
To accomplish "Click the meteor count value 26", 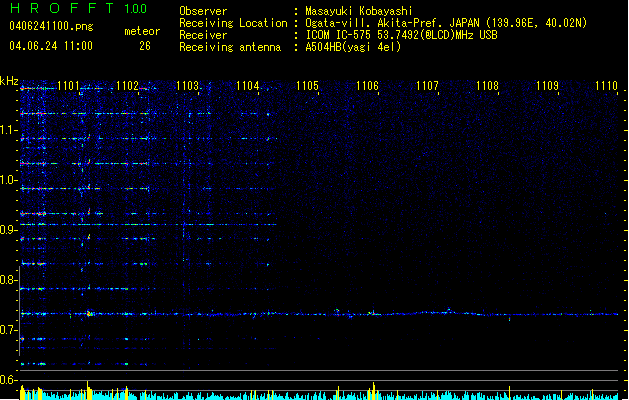I will (x=145, y=46).
